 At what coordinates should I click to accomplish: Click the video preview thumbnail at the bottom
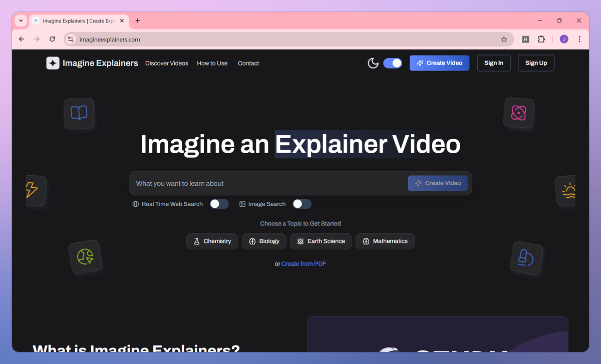(x=438, y=334)
